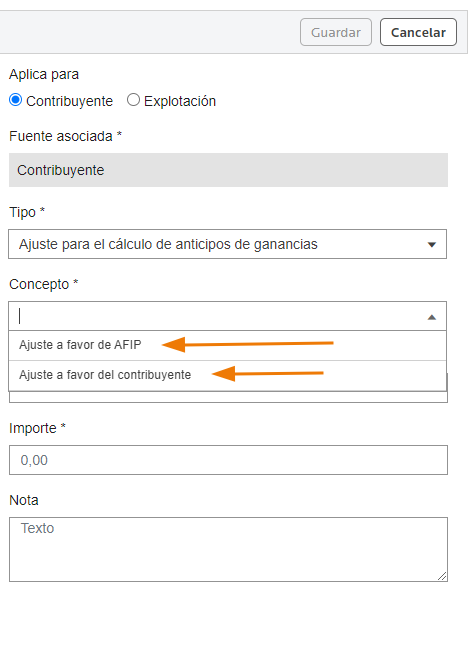
Task: Click the partially hidden field beneath Concepto list
Action: point(228,397)
